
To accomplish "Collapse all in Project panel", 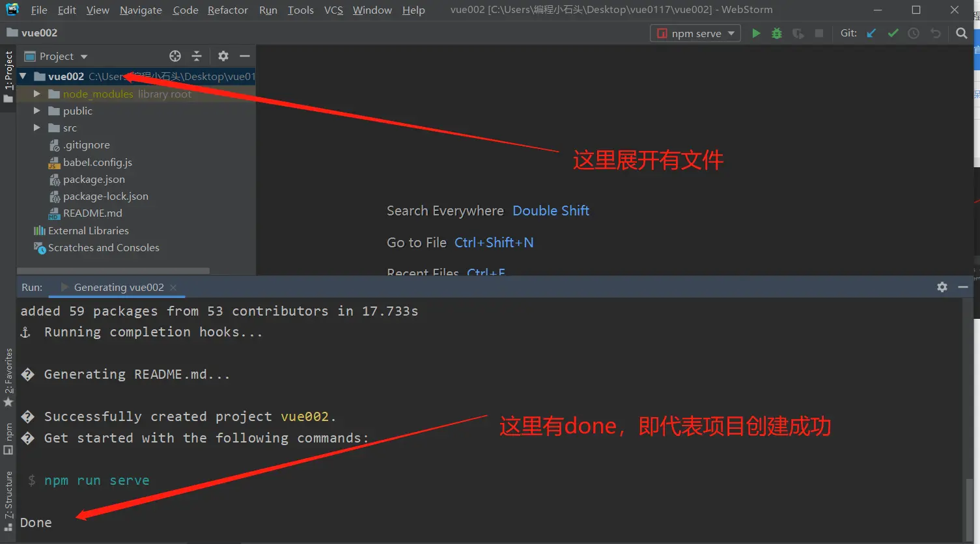I will 197,56.
